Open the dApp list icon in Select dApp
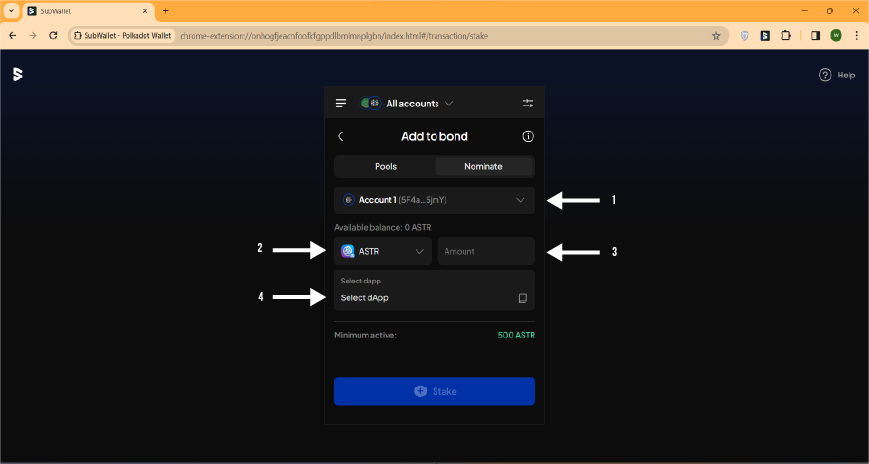Viewport: 869px width, 464px height. coord(522,298)
